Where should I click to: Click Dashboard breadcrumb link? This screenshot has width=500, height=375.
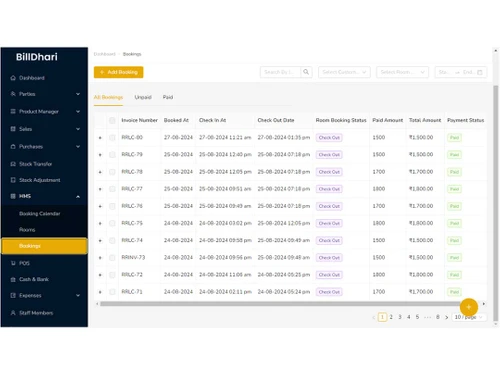click(x=105, y=54)
